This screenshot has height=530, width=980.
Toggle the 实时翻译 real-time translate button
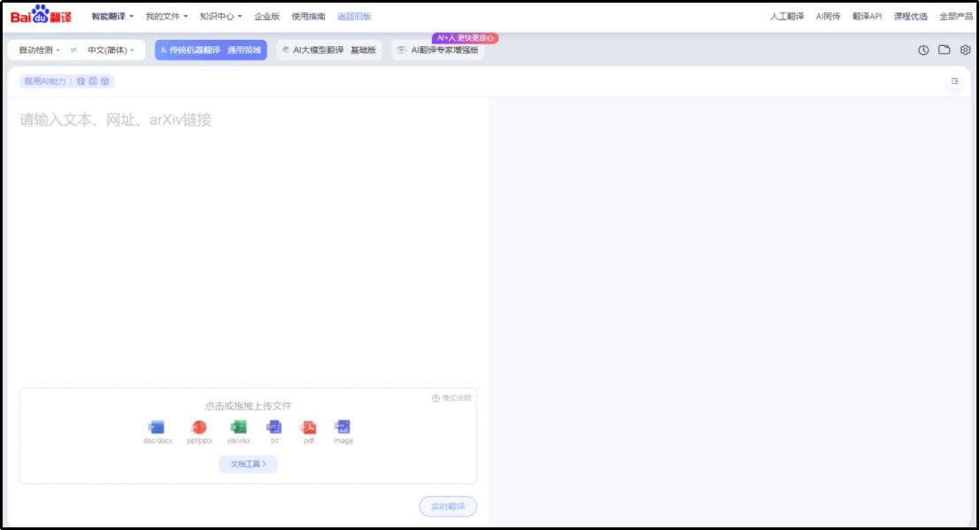[448, 507]
